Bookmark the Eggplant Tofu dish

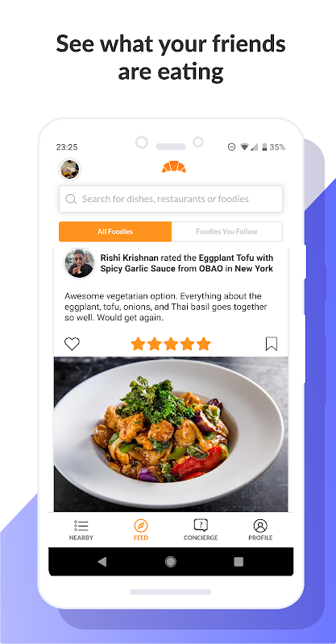pos(272,344)
